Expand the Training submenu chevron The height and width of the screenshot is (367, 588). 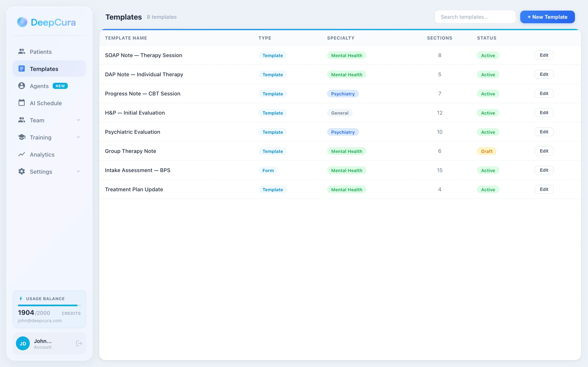pyautogui.click(x=78, y=137)
